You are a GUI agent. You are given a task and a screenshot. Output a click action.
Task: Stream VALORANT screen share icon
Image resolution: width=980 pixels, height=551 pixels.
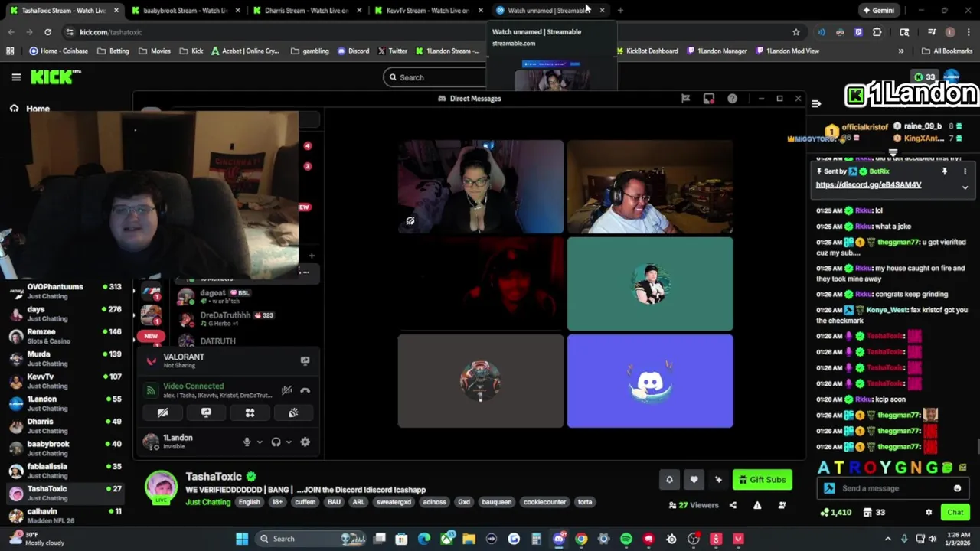click(305, 360)
